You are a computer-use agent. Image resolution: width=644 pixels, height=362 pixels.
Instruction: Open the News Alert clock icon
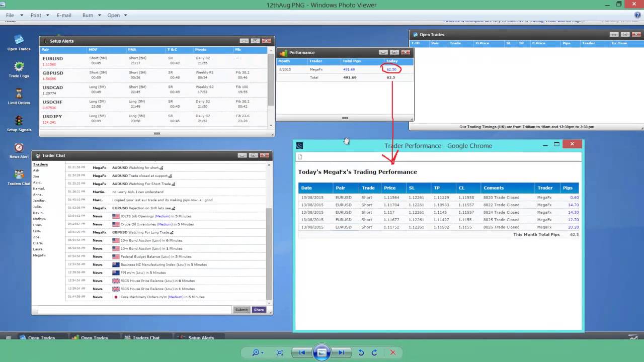[19, 148]
